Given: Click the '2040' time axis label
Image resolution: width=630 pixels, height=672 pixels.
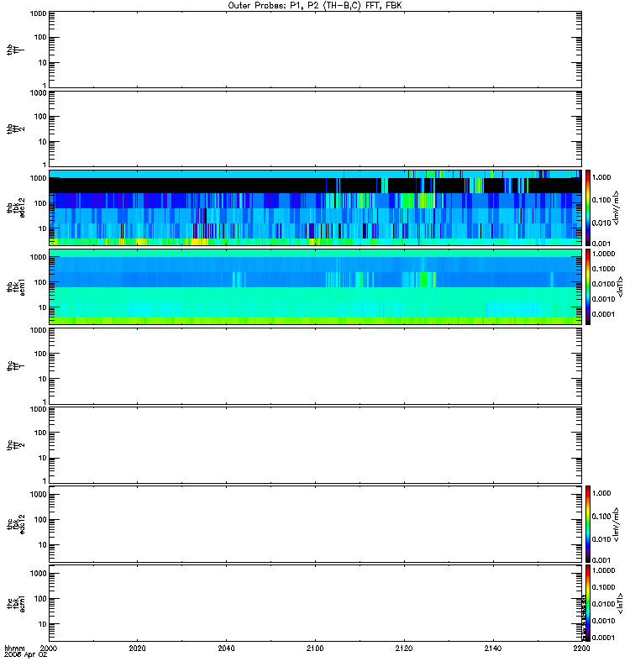Looking at the screenshot, I should (226, 648).
